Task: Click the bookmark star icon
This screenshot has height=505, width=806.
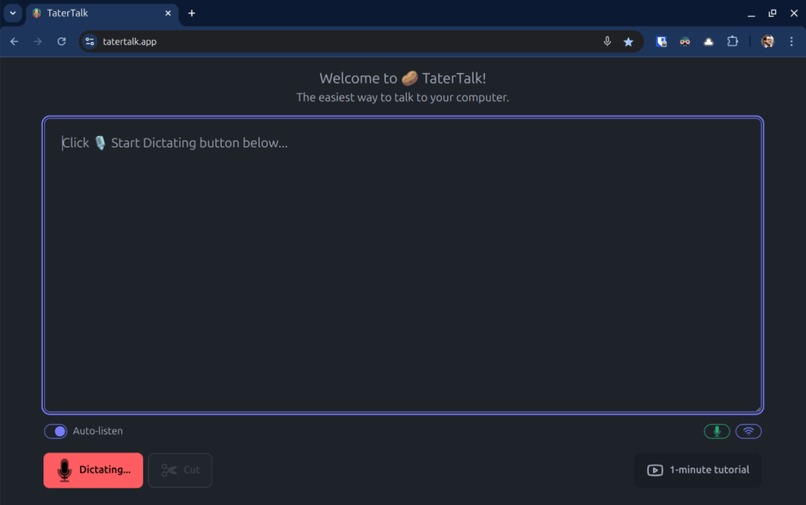Action: [628, 42]
